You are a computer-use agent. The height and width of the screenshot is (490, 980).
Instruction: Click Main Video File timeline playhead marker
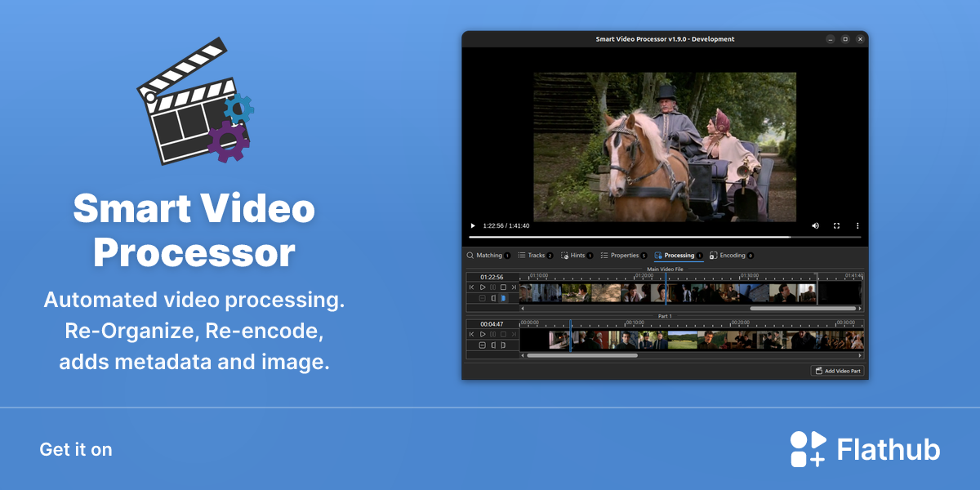tap(666, 288)
